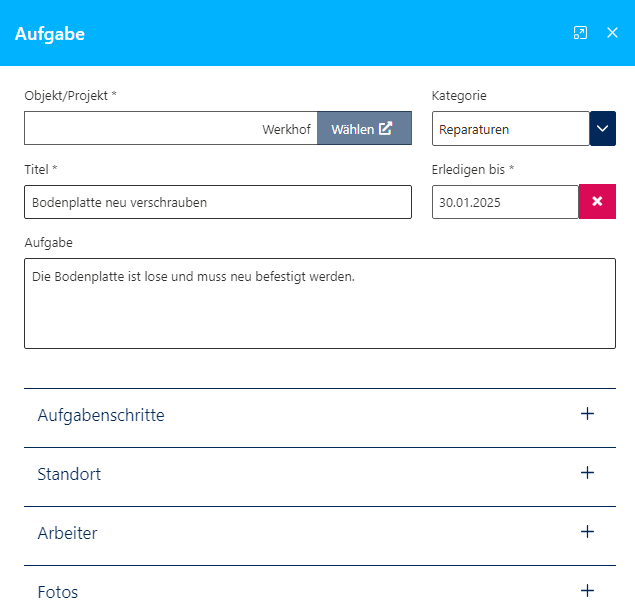Image resolution: width=635 pixels, height=616 pixels.
Task: Click the Wählen button to choose object
Action: tap(364, 129)
